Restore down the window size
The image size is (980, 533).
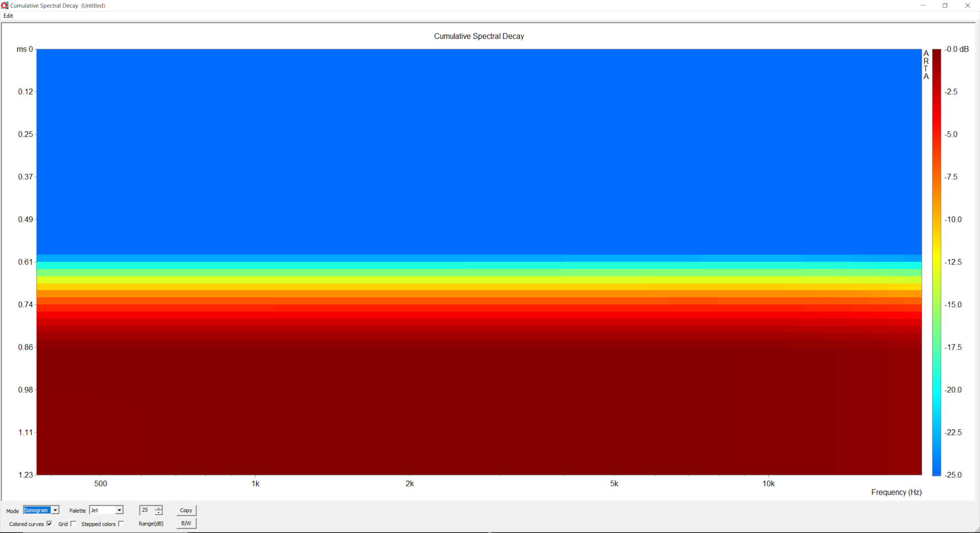[x=945, y=6]
